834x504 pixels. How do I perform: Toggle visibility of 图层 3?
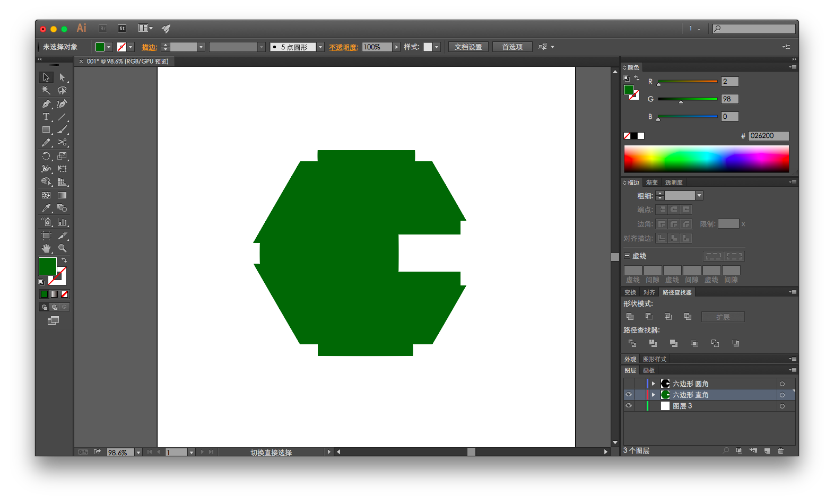tap(629, 406)
